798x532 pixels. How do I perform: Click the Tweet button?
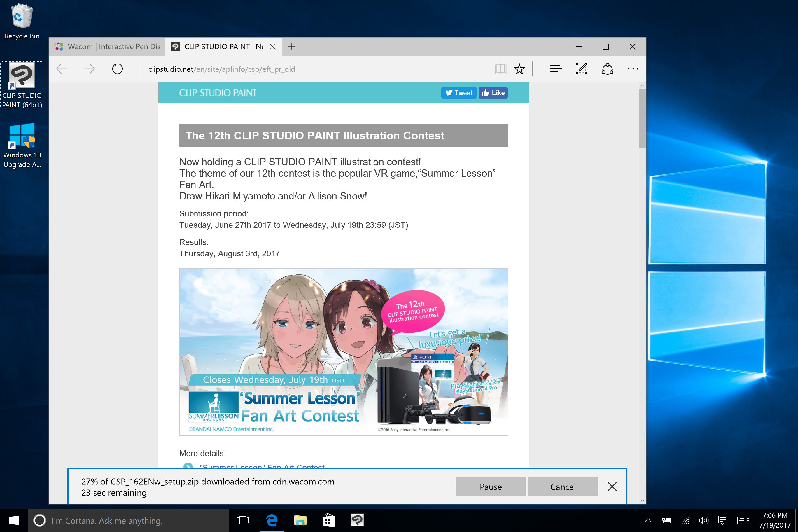click(x=459, y=93)
